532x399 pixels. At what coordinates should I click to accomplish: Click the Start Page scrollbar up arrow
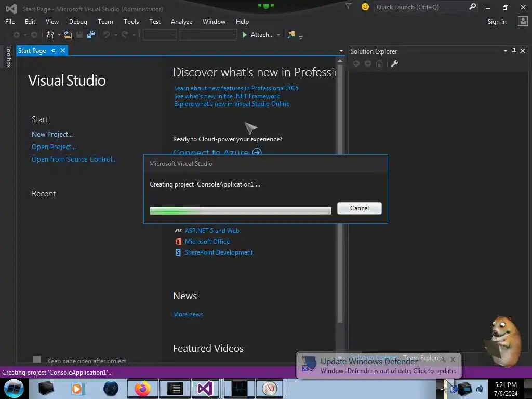click(x=340, y=60)
